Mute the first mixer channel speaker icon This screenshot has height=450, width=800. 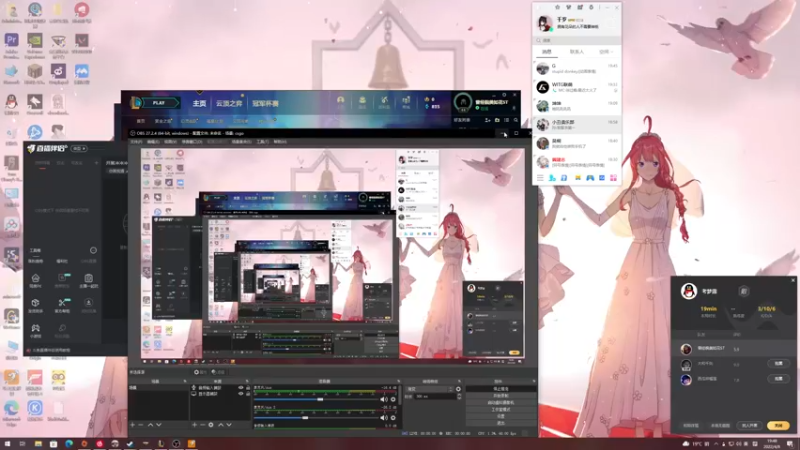(x=384, y=399)
